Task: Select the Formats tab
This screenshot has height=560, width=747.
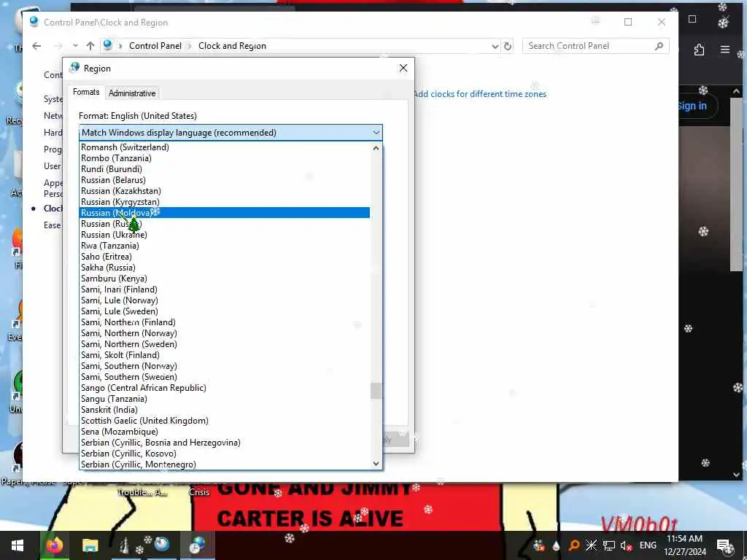Action: [86, 92]
